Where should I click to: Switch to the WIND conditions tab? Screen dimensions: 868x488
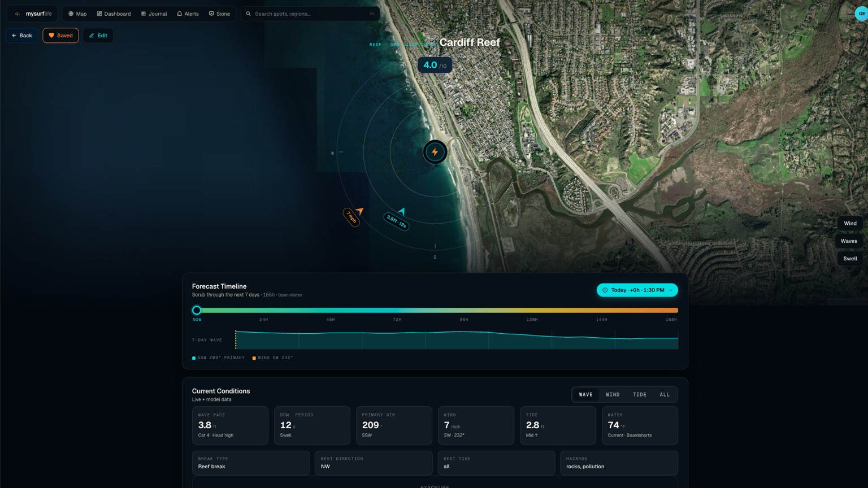[613, 395]
